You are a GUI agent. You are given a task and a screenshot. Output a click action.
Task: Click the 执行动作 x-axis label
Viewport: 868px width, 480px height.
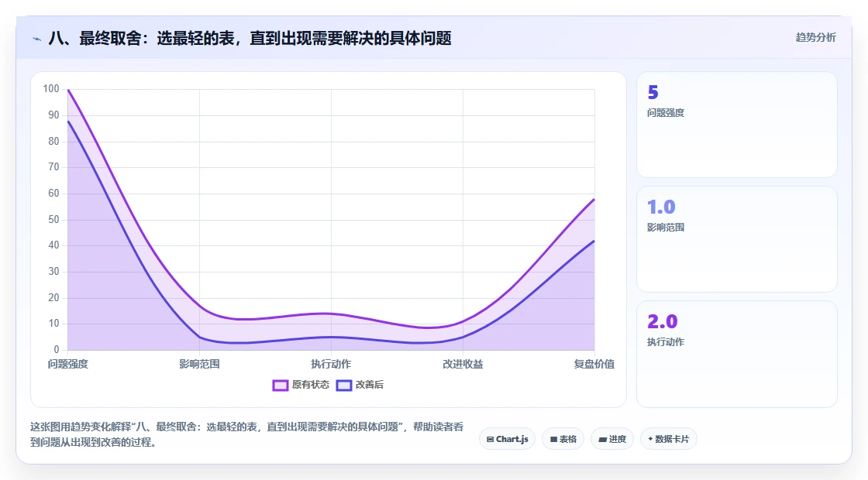click(331, 364)
